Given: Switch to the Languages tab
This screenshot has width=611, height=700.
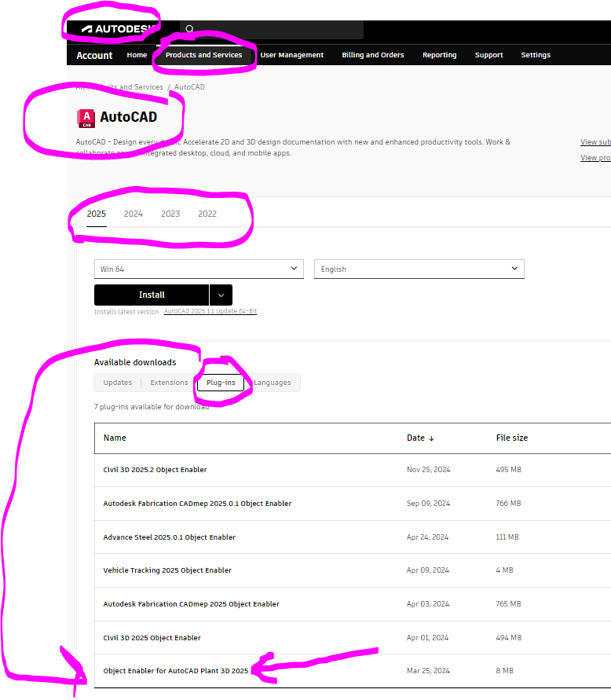Looking at the screenshot, I should (273, 383).
